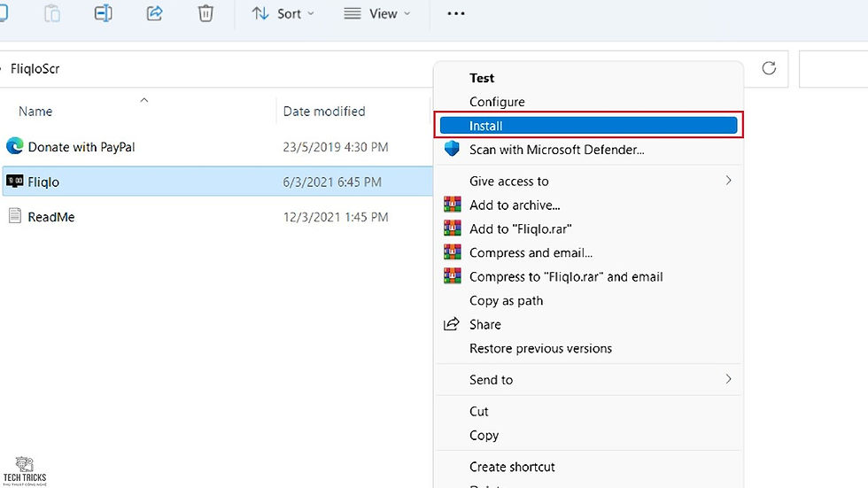Open the Sort dropdown
Viewport: 868px width, 488px height.
[x=283, y=13]
